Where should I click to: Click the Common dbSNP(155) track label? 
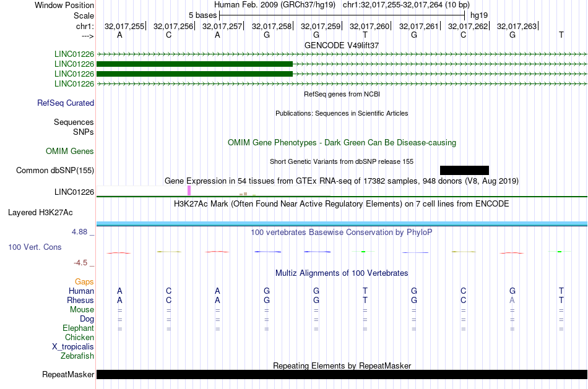tap(55, 170)
